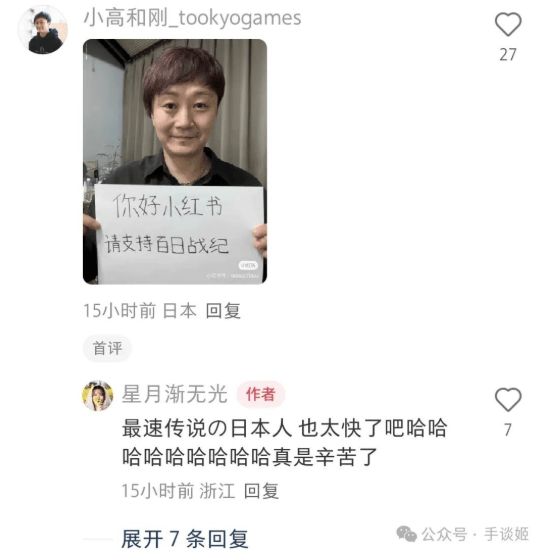Reply to the comment posted from 日本
Screen dimensions: 543x550
[223, 311]
